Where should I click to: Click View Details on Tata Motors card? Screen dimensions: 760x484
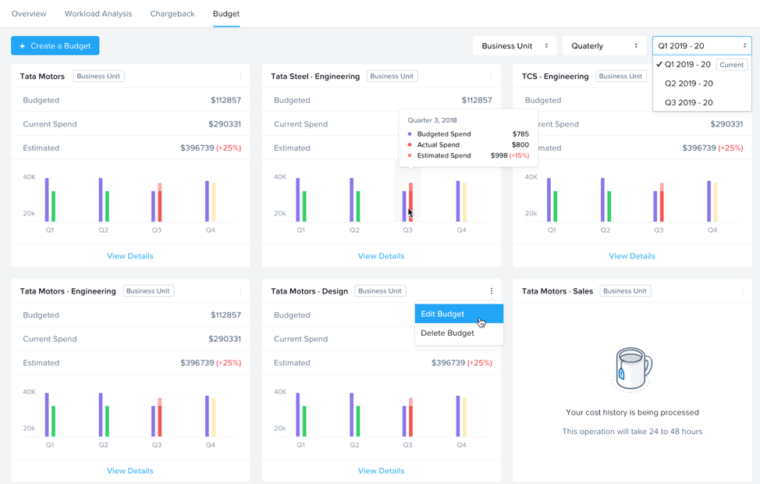click(130, 256)
